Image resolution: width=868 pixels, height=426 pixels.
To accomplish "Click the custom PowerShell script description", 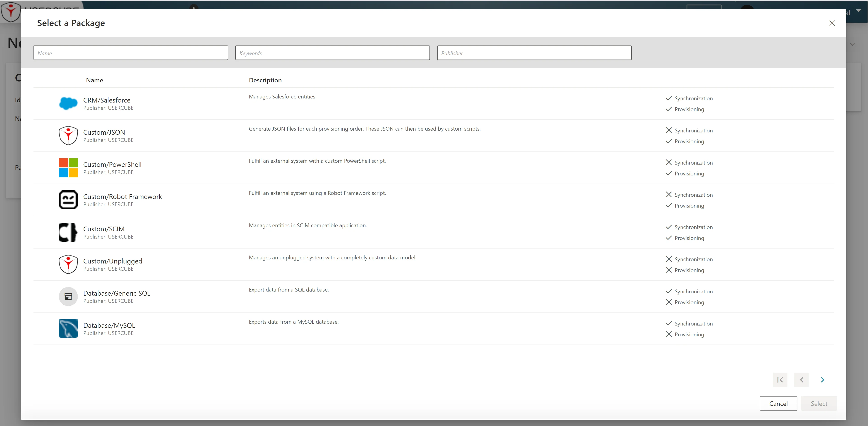I will [x=317, y=161].
